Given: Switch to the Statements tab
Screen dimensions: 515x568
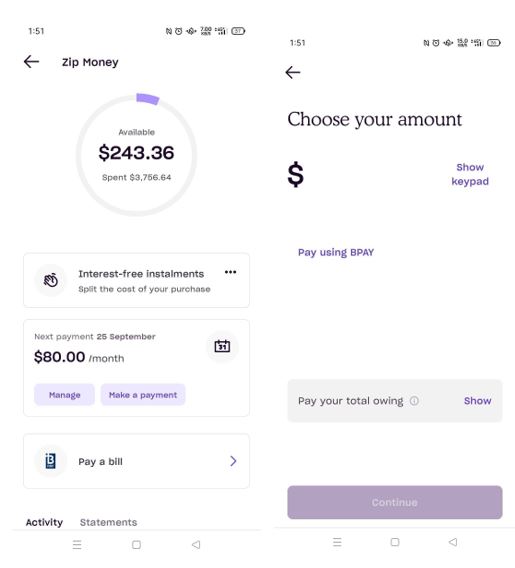Looking at the screenshot, I should click(x=108, y=522).
